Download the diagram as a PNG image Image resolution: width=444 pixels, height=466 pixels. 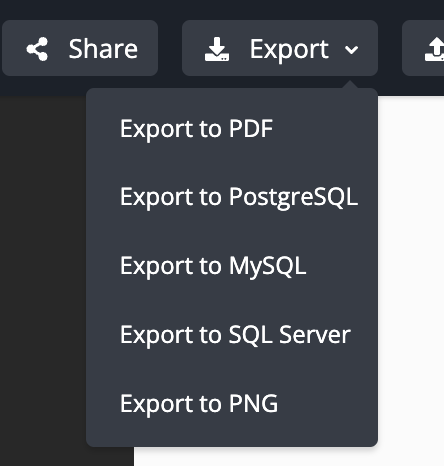(x=199, y=404)
